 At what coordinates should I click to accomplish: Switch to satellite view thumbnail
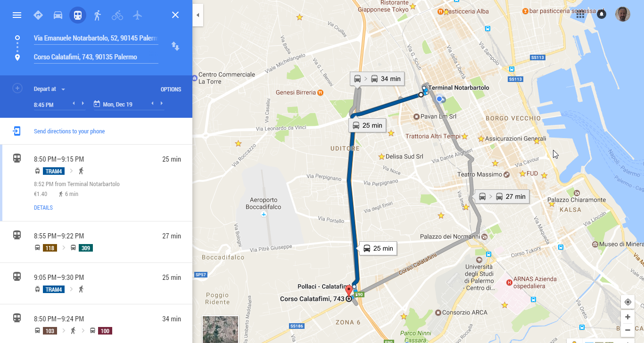[x=220, y=329]
